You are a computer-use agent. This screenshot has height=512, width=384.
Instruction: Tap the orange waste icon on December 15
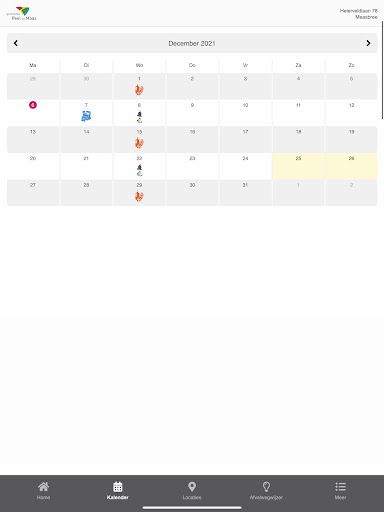coord(139,143)
